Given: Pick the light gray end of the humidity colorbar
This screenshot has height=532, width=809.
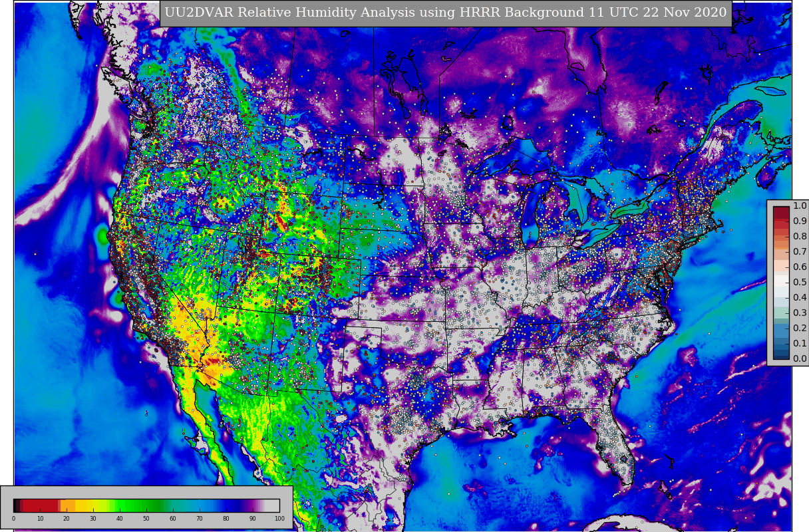Looking at the screenshot, I should (x=272, y=505).
